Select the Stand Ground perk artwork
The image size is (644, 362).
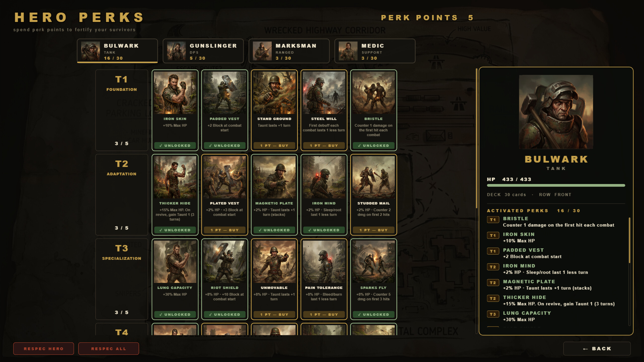tap(274, 93)
